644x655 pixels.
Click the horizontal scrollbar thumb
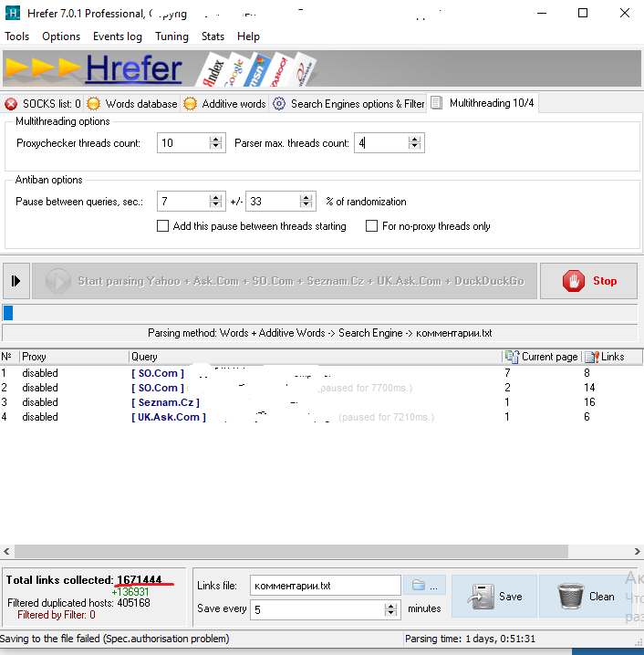(x=291, y=551)
